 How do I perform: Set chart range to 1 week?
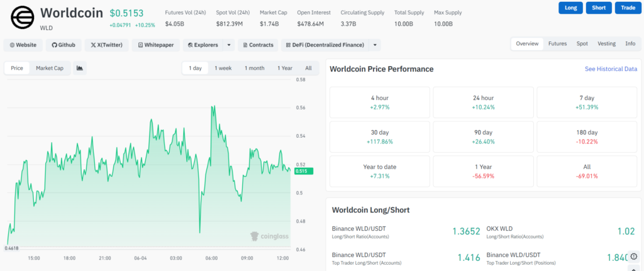(x=223, y=68)
